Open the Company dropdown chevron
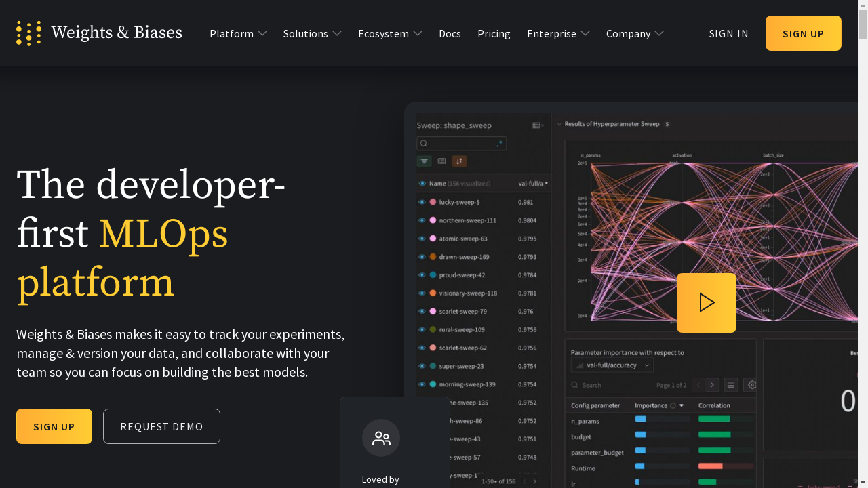The width and height of the screenshot is (868, 488). (x=659, y=33)
